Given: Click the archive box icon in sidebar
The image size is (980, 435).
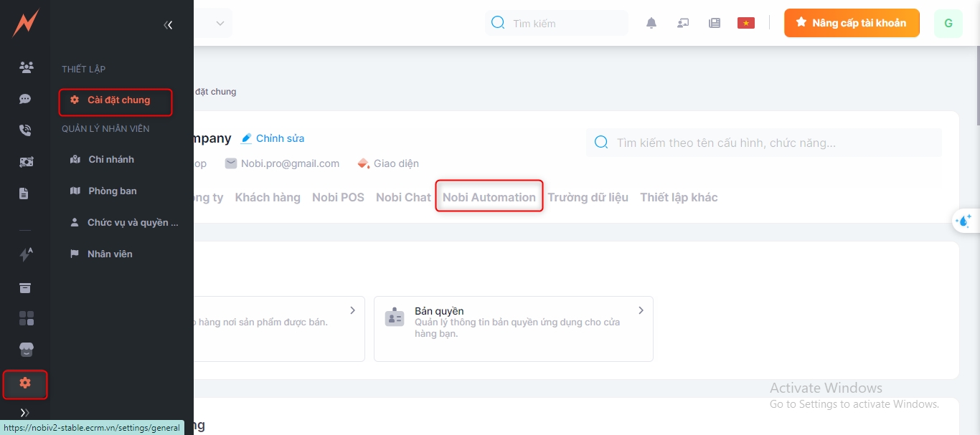Looking at the screenshot, I should (x=26, y=288).
